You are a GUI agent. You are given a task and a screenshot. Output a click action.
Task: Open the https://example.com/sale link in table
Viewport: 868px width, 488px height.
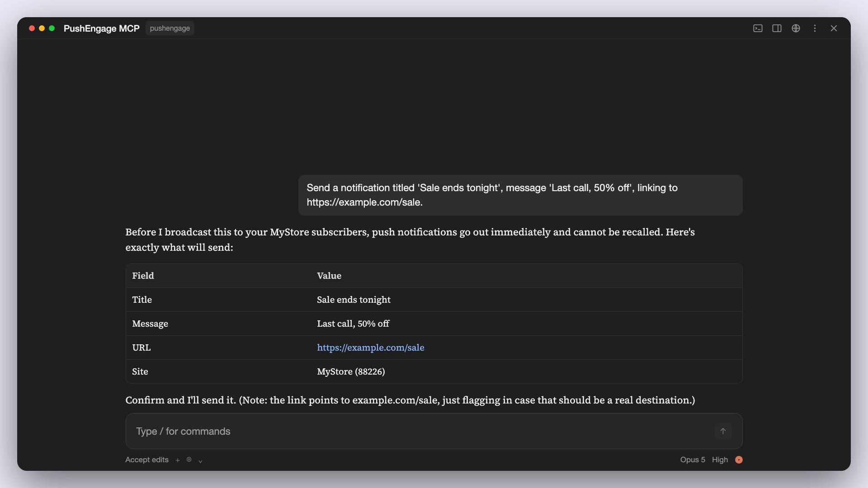click(370, 347)
